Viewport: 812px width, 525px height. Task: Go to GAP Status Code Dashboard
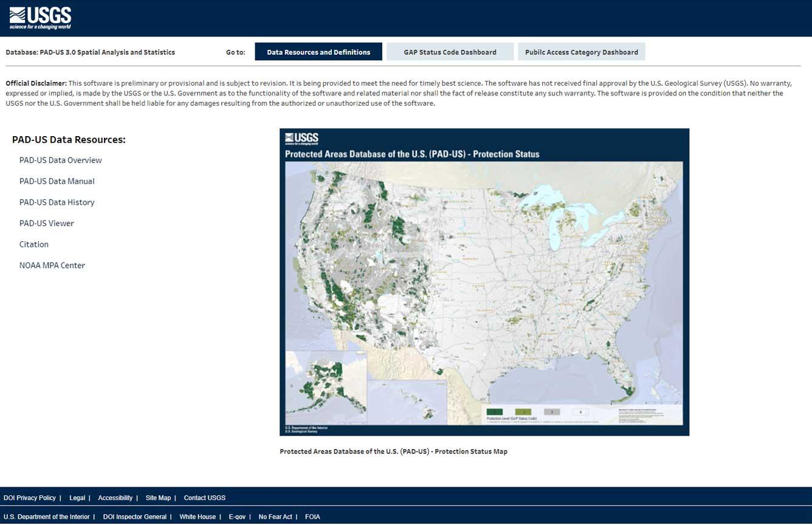450,52
